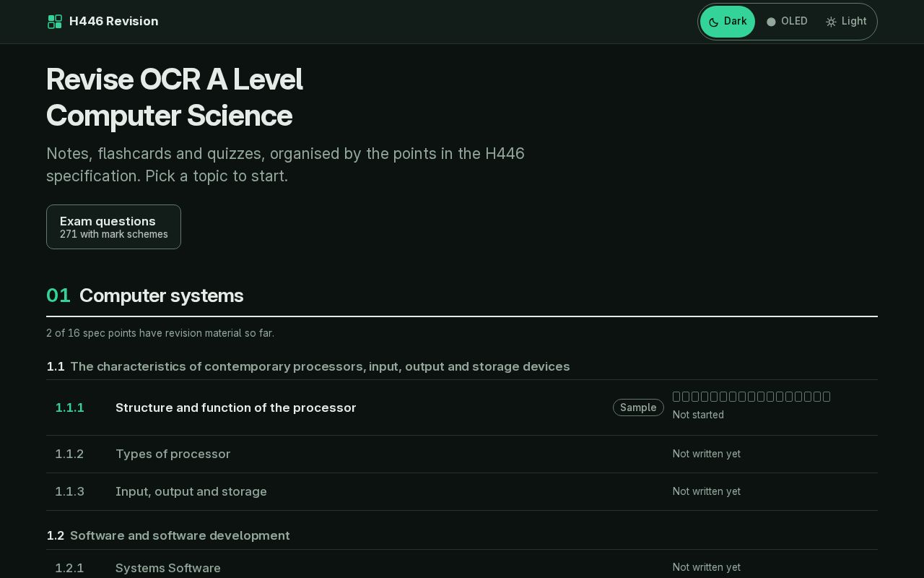Click the moon icon in the Dark button

point(714,22)
